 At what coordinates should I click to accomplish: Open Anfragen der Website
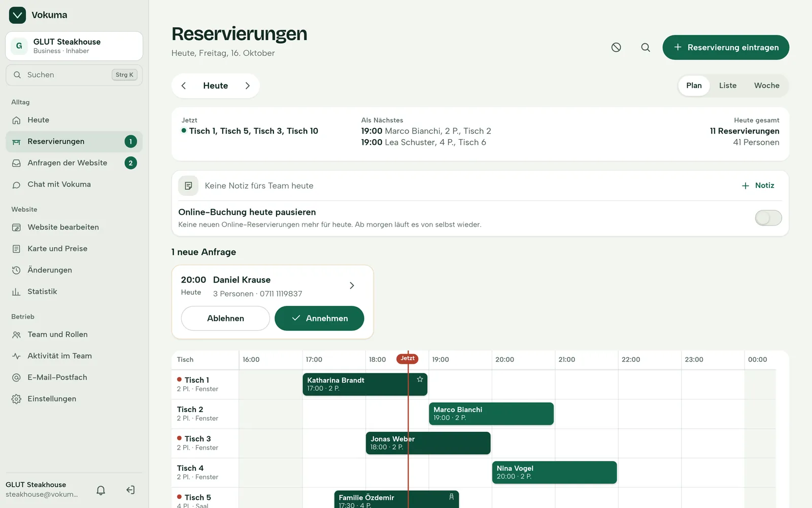point(74,163)
